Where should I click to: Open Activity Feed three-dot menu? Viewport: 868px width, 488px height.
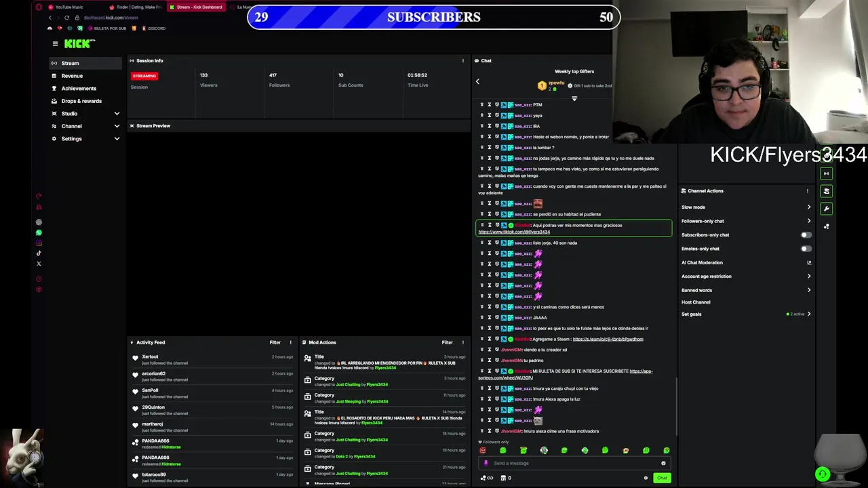[290, 342]
